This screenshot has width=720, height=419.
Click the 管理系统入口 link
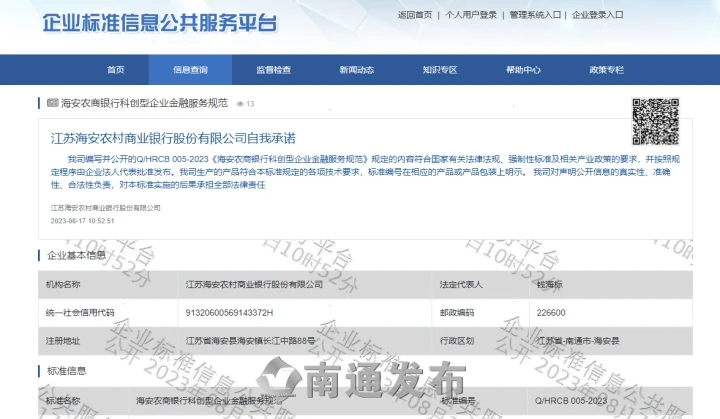535,16
